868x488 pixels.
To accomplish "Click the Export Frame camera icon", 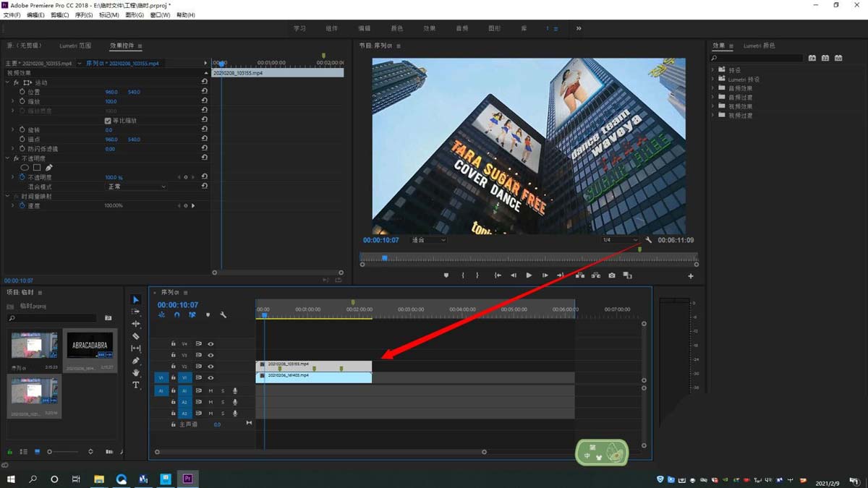I will click(x=612, y=275).
